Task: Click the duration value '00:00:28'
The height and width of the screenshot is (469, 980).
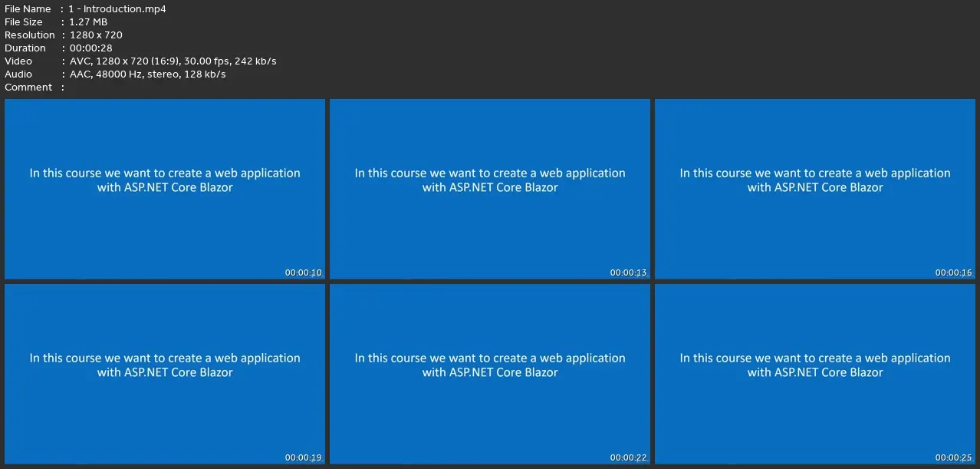Action: (91, 48)
